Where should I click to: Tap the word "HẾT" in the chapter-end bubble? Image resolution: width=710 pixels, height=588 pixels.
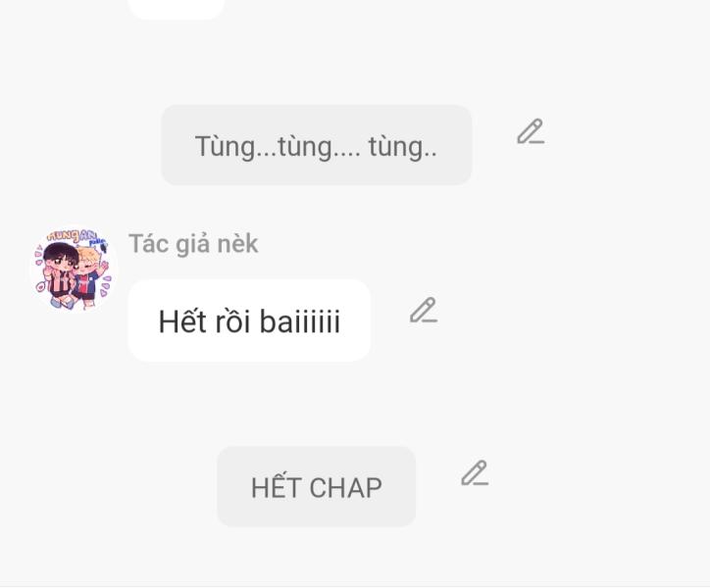click(x=277, y=487)
